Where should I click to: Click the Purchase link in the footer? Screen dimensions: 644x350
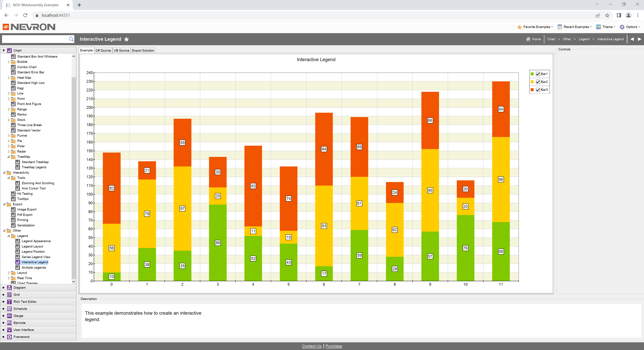tap(334, 346)
